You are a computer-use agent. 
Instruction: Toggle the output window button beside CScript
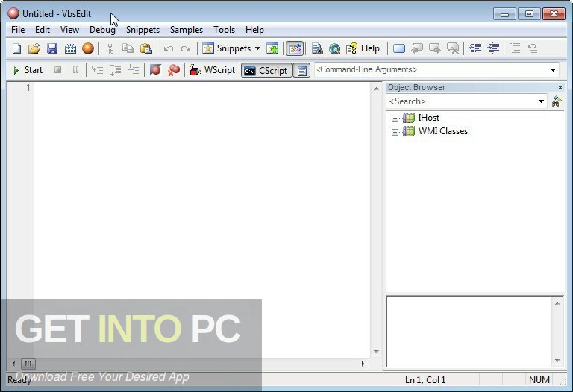pyautogui.click(x=301, y=71)
